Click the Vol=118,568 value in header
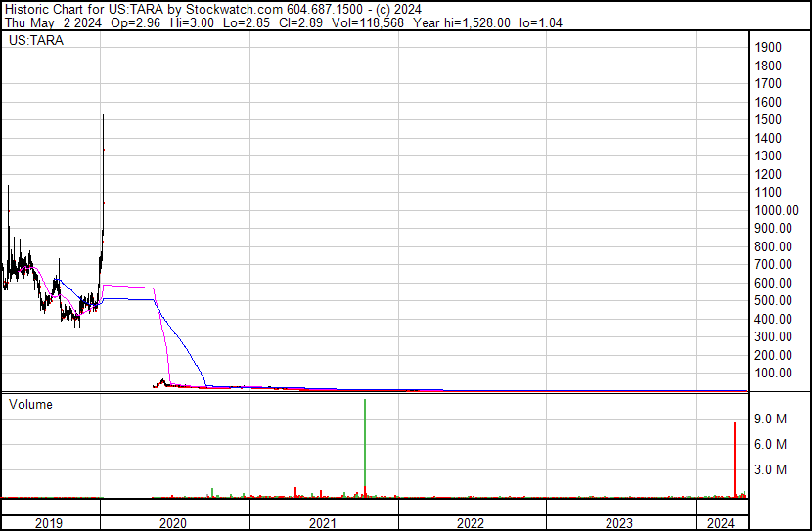Image resolution: width=812 pixels, height=531 pixels. (x=368, y=22)
